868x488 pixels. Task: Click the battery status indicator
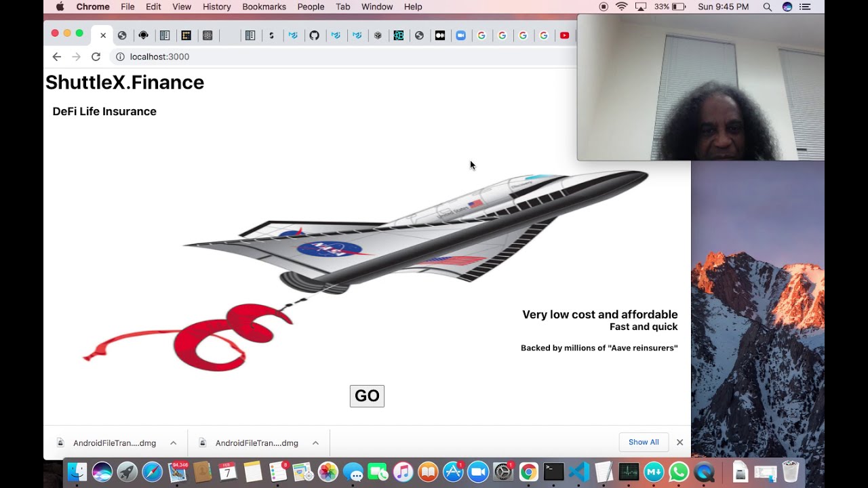click(670, 7)
